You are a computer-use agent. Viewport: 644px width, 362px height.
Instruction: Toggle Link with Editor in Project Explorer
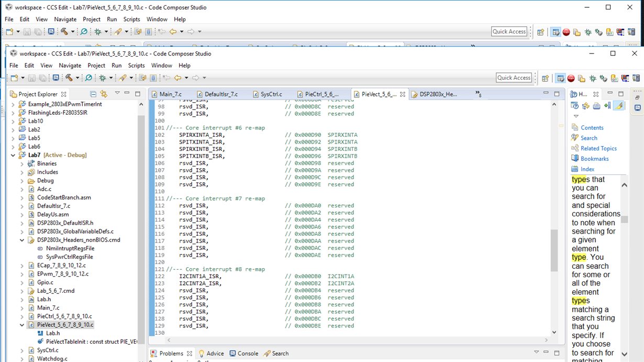coord(104,94)
